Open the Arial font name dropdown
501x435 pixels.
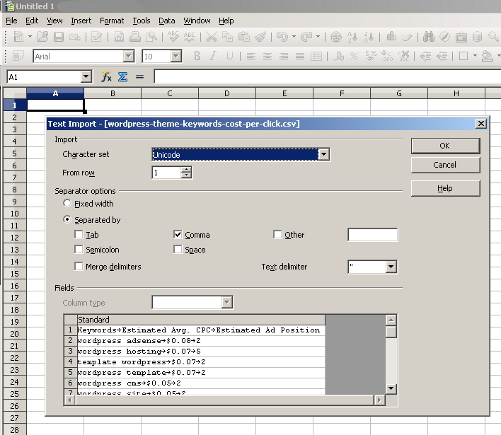pyautogui.click(x=128, y=56)
